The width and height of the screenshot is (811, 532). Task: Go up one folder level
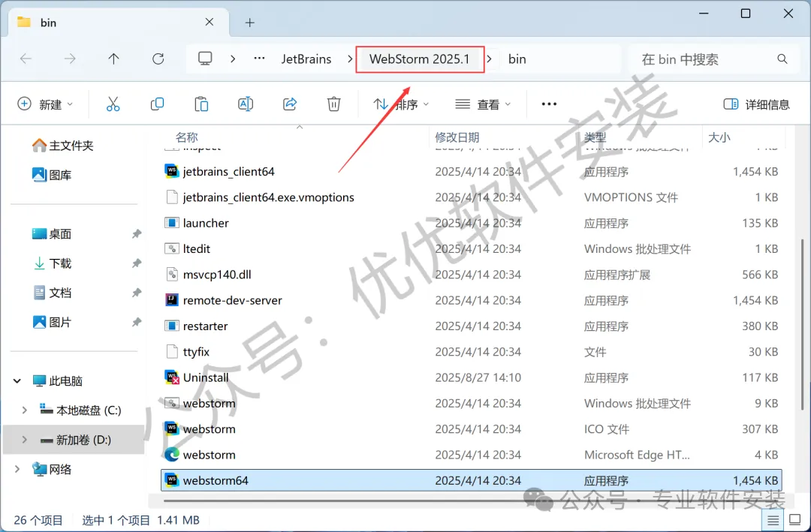114,59
